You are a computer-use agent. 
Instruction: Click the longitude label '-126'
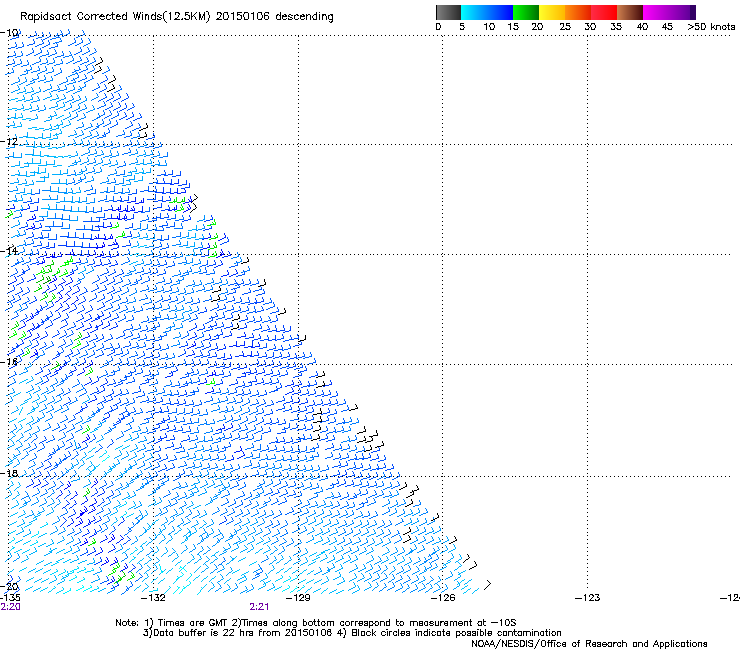coord(443,598)
